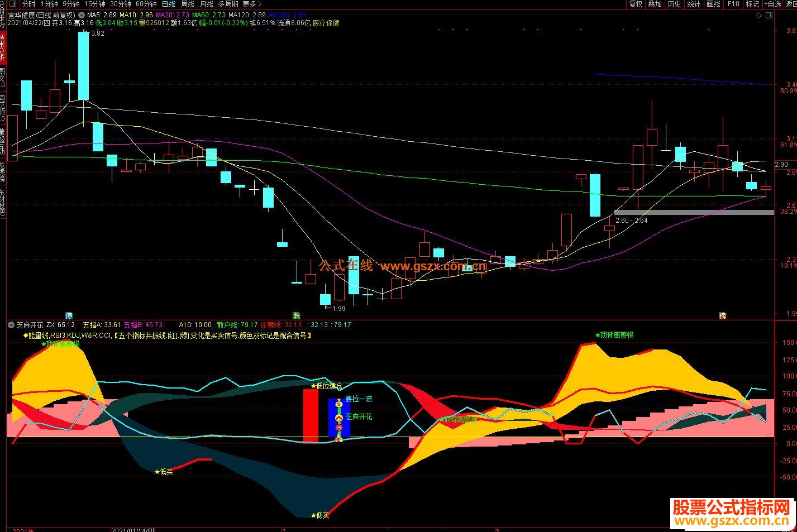This screenshot has width=797, height=532.
Task: Open the 历史 history button
Action: tap(674, 4)
